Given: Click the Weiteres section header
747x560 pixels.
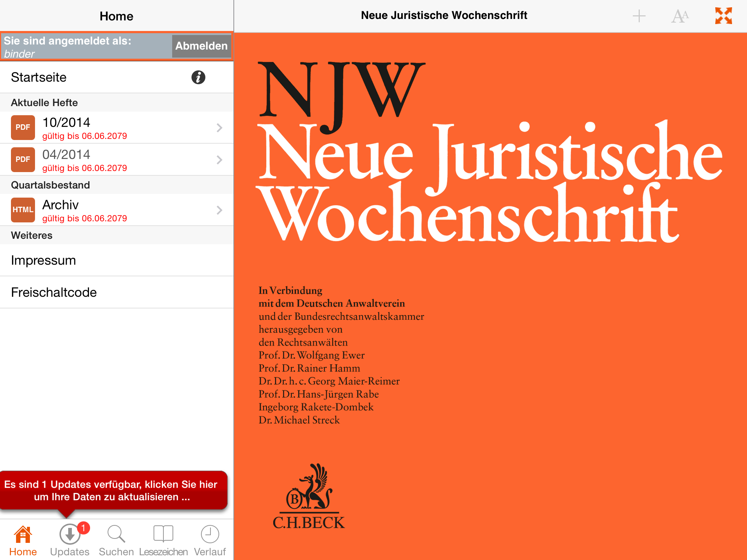Looking at the screenshot, I should click(117, 235).
